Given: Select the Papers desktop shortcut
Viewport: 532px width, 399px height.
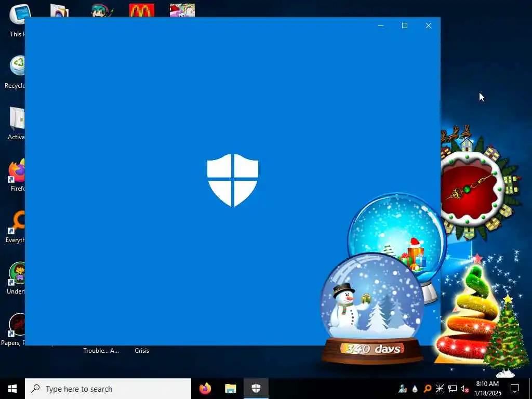Looking at the screenshot, I should point(14,330).
